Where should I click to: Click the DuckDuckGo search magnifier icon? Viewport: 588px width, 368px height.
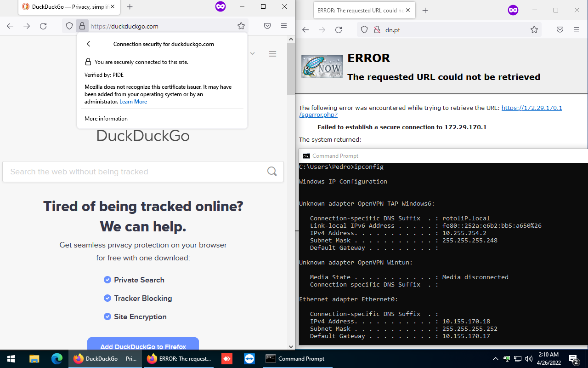click(272, 171)
